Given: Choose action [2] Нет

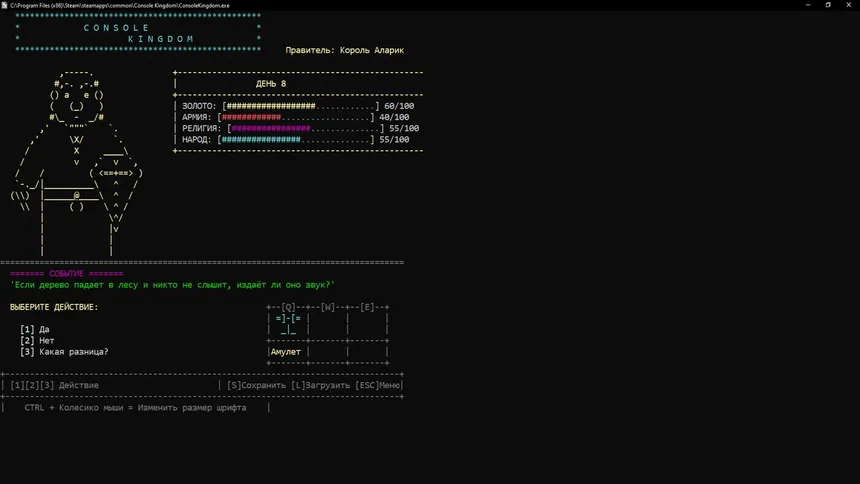Looking at the screenshot, I should pos(37,341).
